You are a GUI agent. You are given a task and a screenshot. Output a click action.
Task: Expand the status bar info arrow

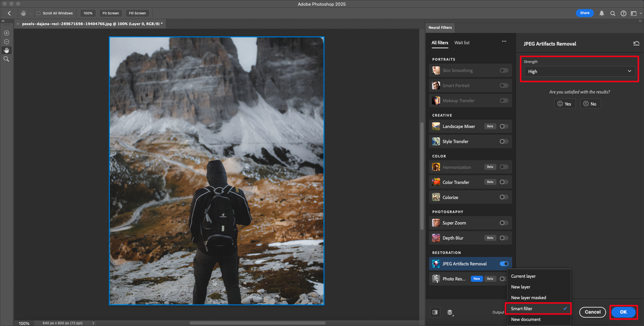pyautogui.click(x=94, y=323)
